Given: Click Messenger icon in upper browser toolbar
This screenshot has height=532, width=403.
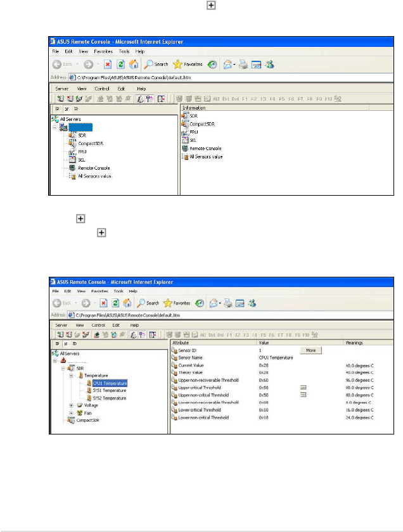Looking at the screenshot, I should [269, 64].
